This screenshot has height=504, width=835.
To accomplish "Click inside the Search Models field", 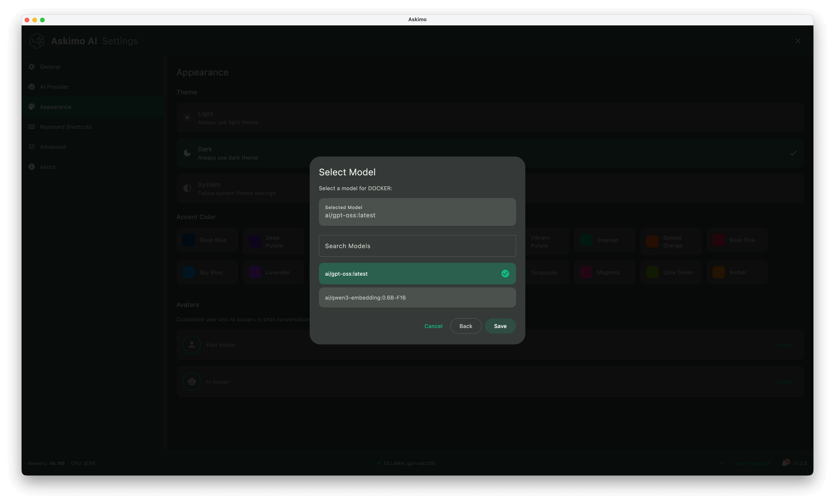I will [x=417, y=246].
